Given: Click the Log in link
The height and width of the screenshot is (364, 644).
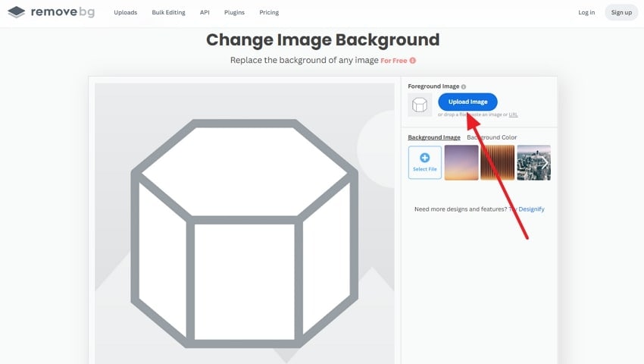Looking at the screenshot, I should (x=586, y=12).
